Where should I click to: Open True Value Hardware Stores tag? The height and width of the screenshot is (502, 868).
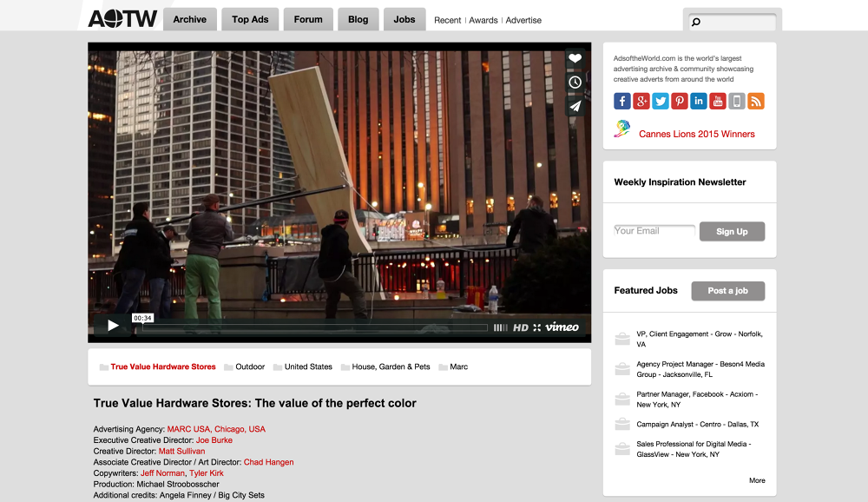tap(163, 367)
